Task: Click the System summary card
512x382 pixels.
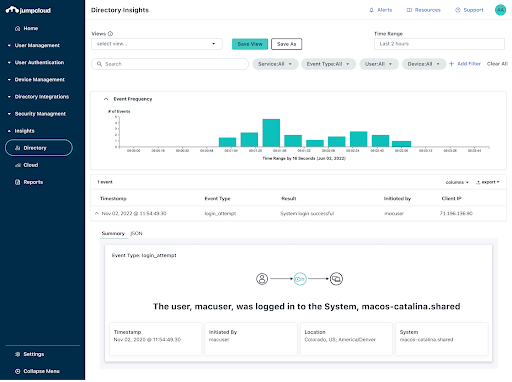Action: [442, 339]
